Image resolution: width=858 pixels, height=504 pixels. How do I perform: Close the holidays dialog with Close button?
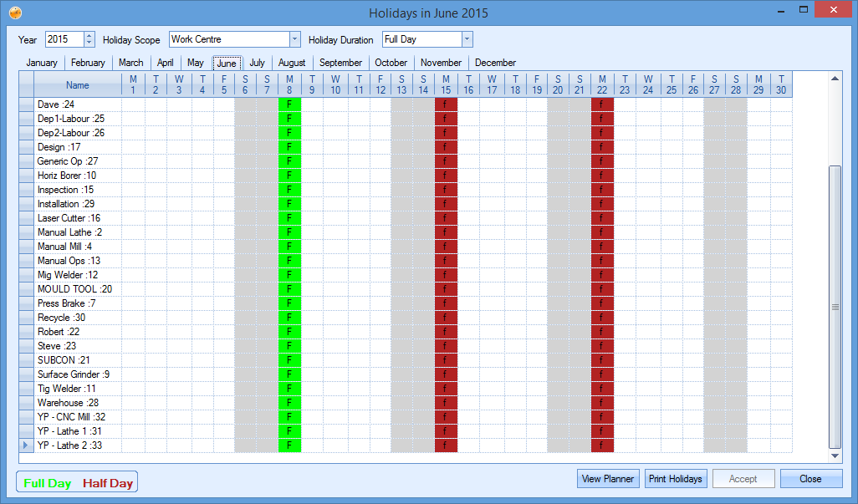[x=810, y=479]
